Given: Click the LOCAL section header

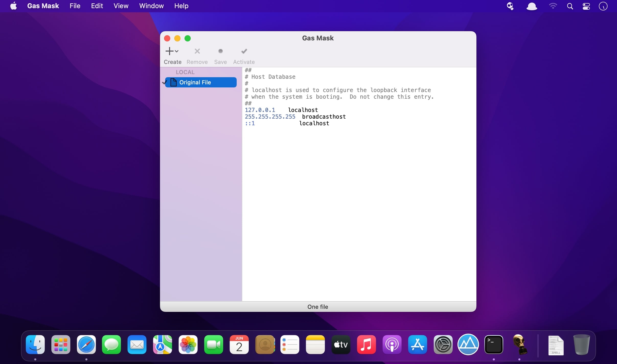Looking at the screenshot, I should pos(185,72).
